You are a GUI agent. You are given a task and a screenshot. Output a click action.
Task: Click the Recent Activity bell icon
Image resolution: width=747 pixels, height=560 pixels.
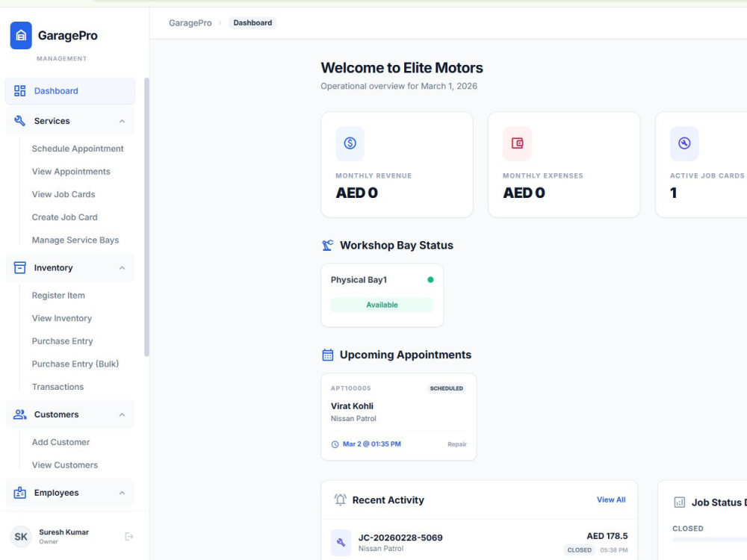[x=340, y=500]
